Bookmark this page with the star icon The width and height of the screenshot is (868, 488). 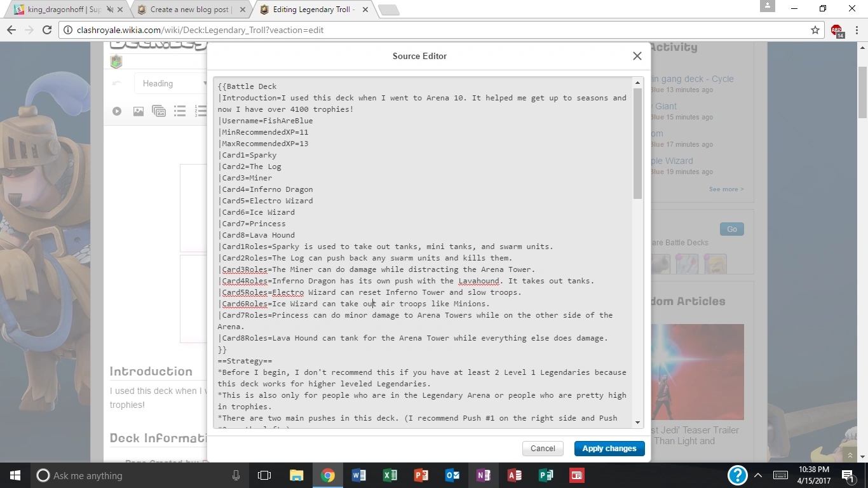(815, 30)
